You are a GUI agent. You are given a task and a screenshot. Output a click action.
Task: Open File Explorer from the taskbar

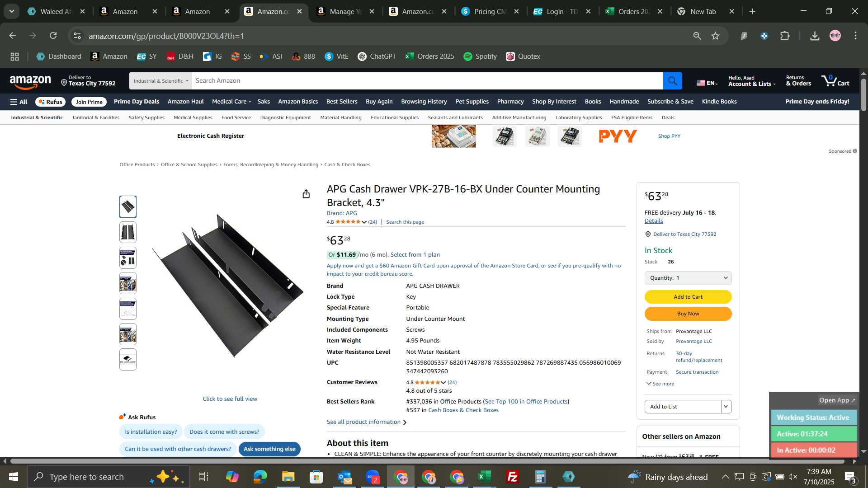(x=288, y=477)
